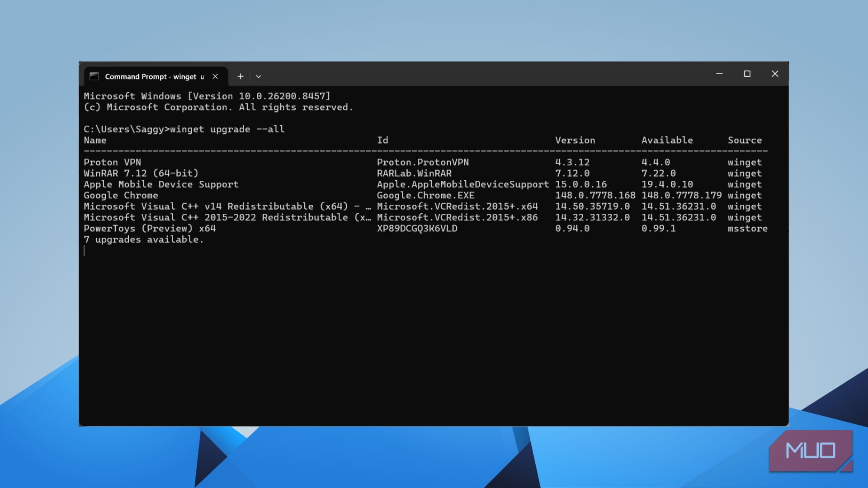The height and width of the screenshot is (488, 868).
Task: Click the Command Prompt icon on the tab
Action: pos(94,76)
